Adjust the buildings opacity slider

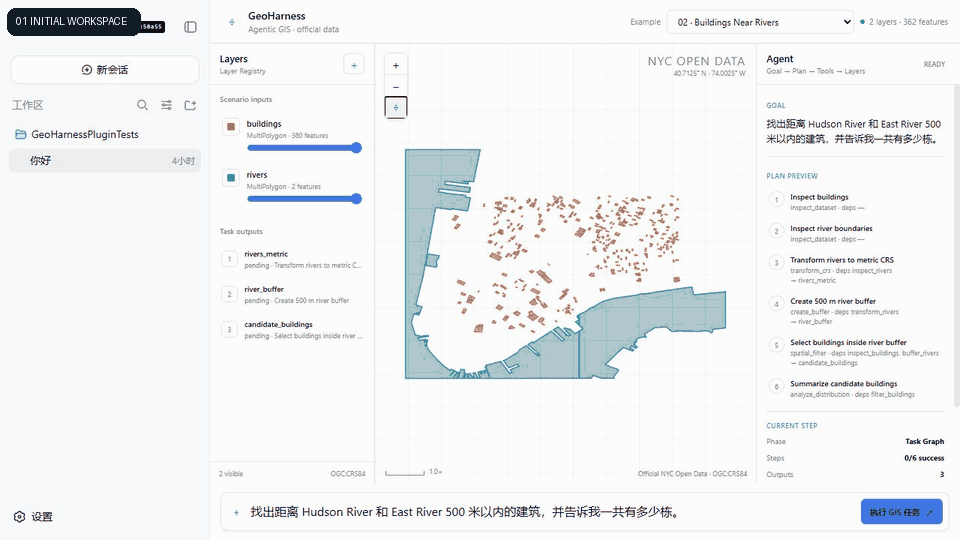(304, 148)
